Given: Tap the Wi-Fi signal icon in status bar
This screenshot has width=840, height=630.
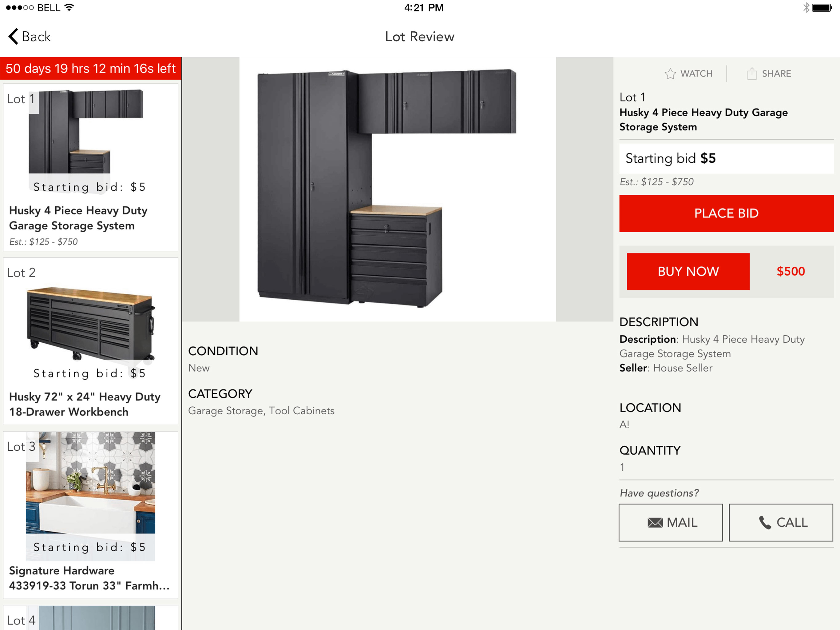Looking at the screenshot, I should (x=69, y=7).
